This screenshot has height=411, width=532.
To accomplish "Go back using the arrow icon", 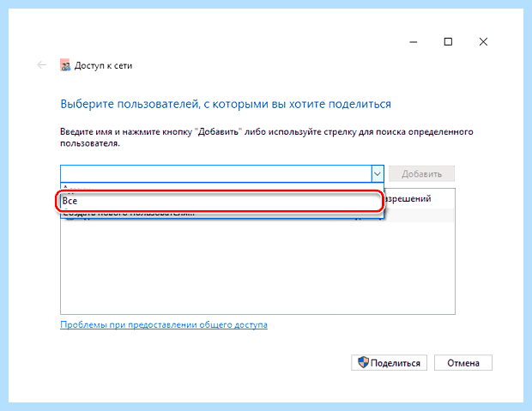I will point(42,65).
